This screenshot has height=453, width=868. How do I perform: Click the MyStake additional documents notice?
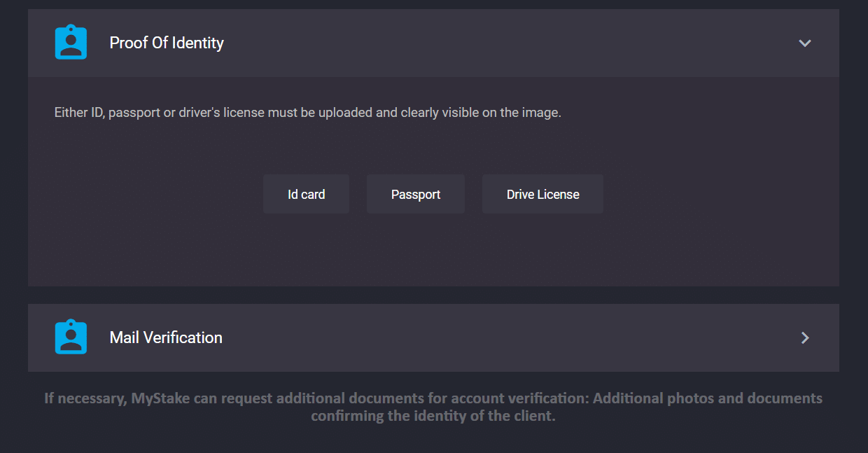point(434,406)
